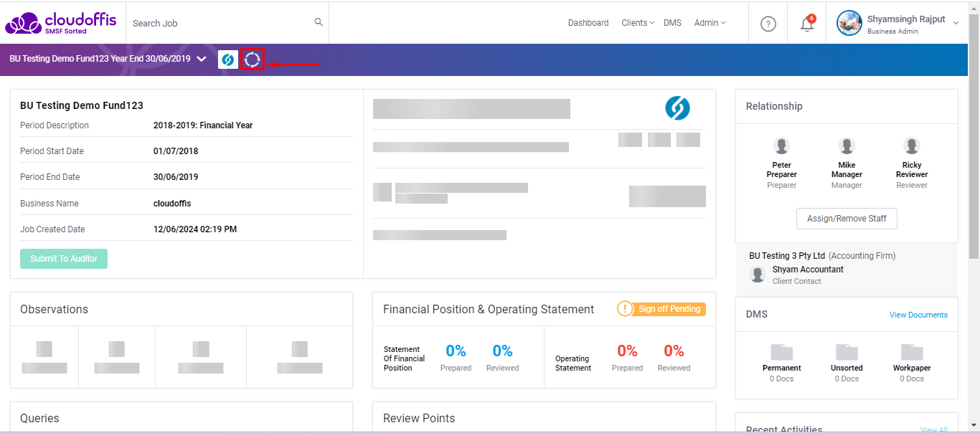Click Job Created Date 12/06/2024 02:19 PM
The image size is (980, 433).
pos(195,229)
